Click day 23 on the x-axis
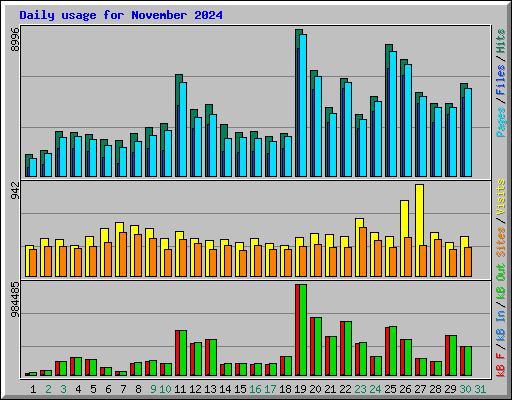 point(360,389)
